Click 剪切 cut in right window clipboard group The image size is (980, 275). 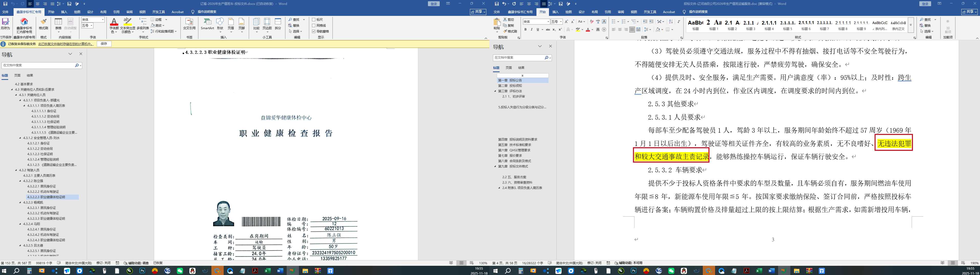tap(509, 19)
